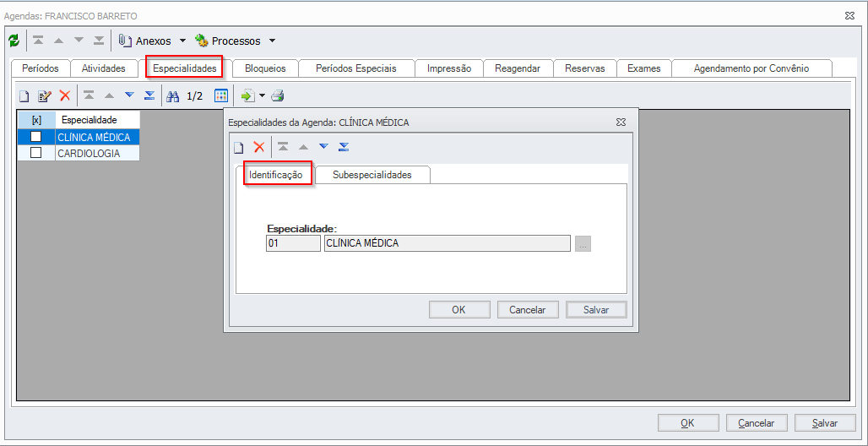Select the Identificação tab in dialog
Screen dimensions: 868x446
(x=275, y=175)
